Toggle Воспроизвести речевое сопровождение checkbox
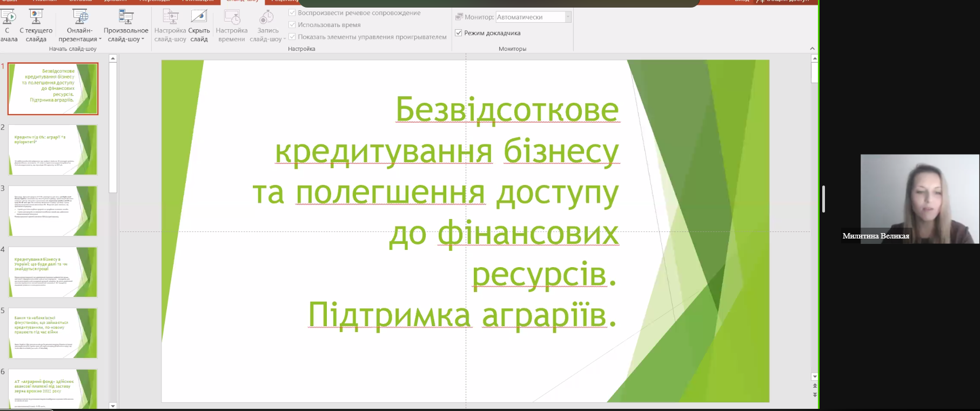This screenshot has width=980, height=411. [292, 12]
